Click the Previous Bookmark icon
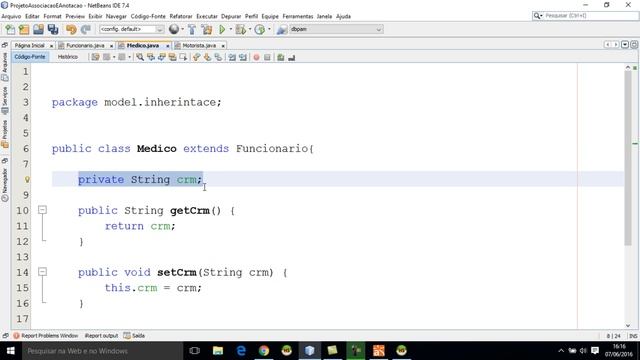 (196, 58)
